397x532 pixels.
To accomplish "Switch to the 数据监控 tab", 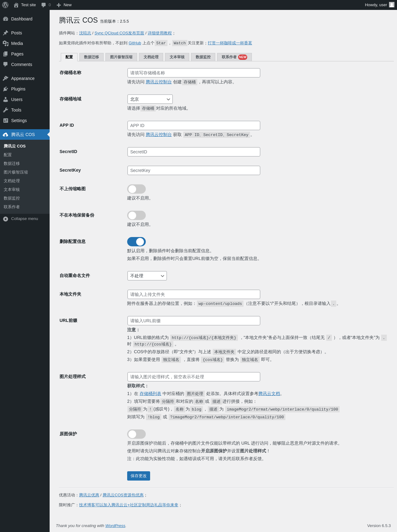I will [x=203, y=57].
